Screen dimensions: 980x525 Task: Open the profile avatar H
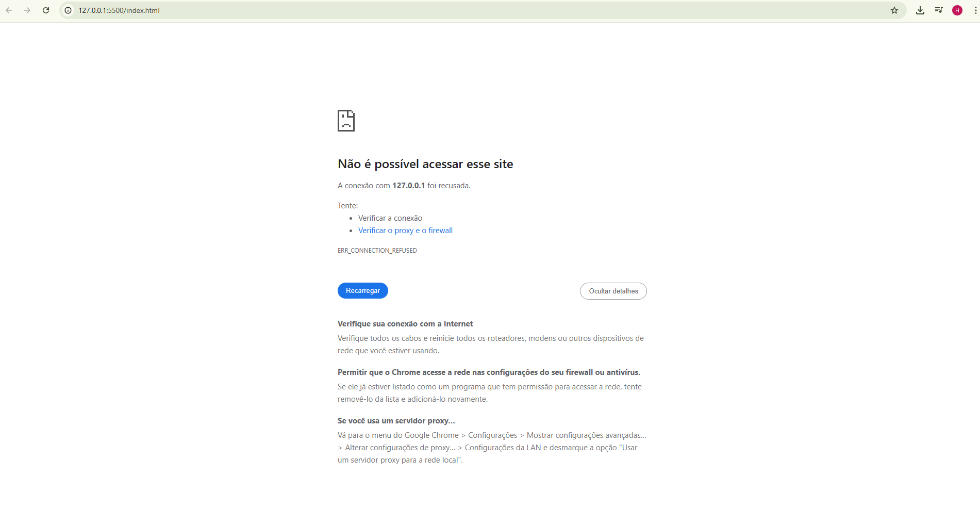pos(957,10)
